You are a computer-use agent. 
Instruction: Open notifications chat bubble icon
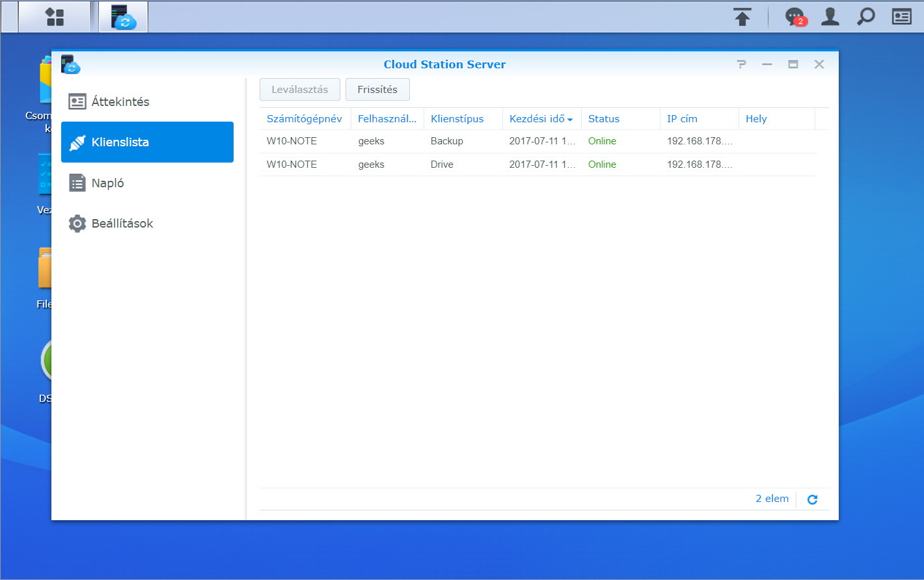point(795,17)
